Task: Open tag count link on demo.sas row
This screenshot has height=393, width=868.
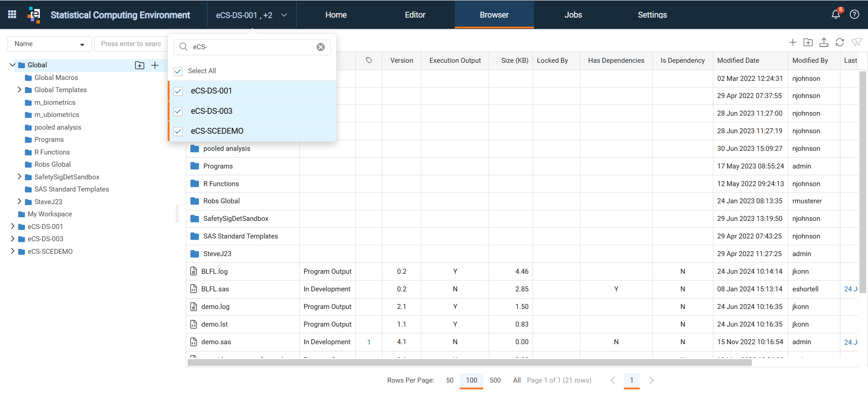Action: pos(369,342)
